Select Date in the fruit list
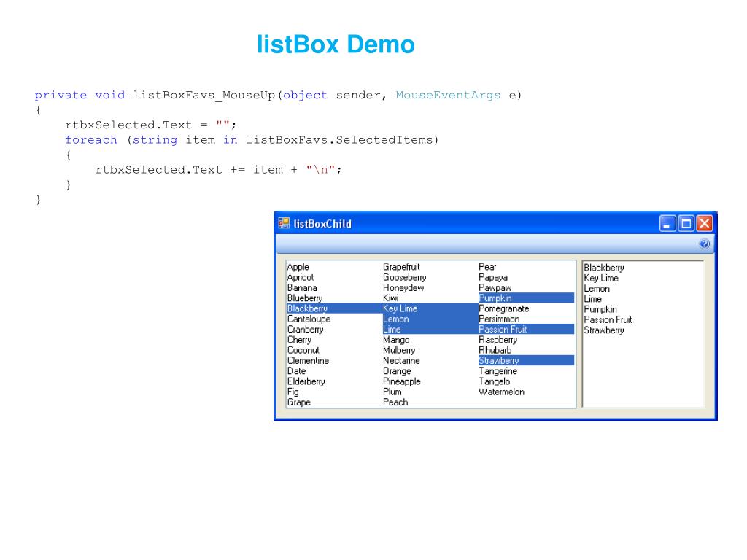747x560 pixels. pos(297,371)
